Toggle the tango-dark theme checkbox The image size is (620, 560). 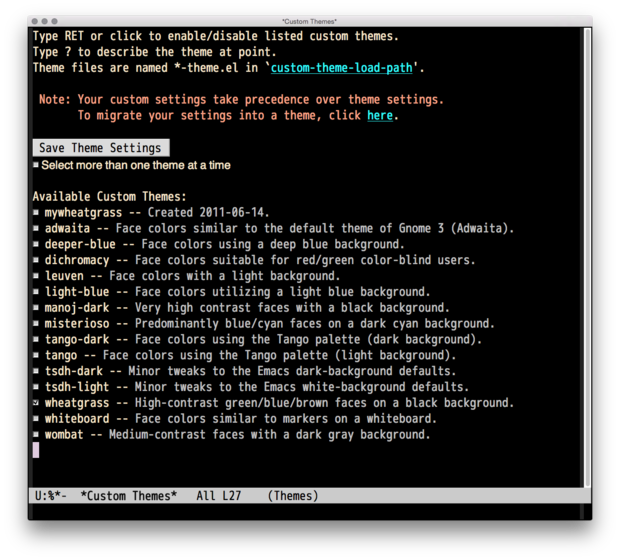(36, 339)
